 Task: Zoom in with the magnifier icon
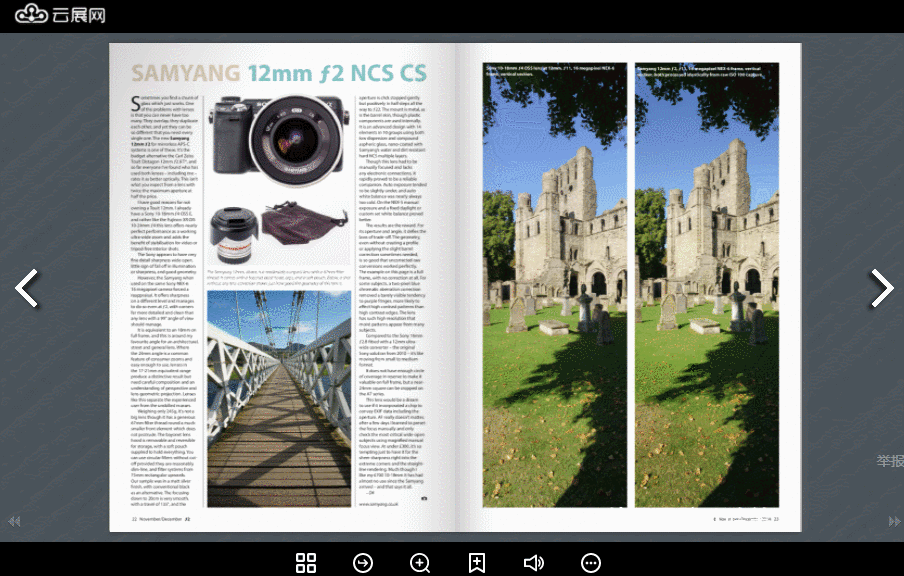click(420, 563)
